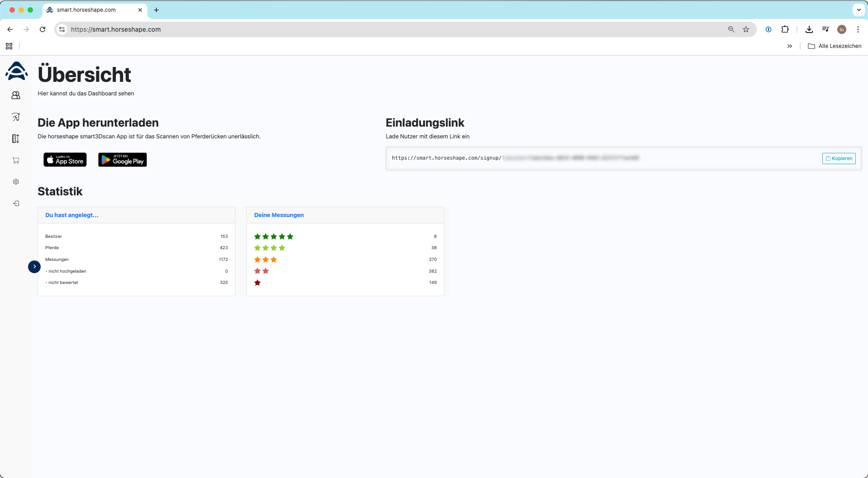Click the four-star rating row
This screenshot has height=478, width=868.
click(x=345, y=248)
